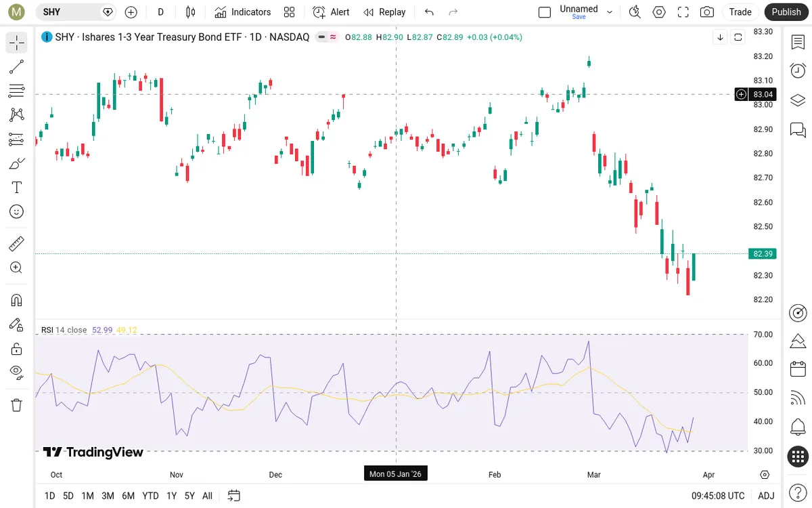This screenshot has height=508, width=812.
Task: Open the go to date calendar icon
Action: pos(234,496)
